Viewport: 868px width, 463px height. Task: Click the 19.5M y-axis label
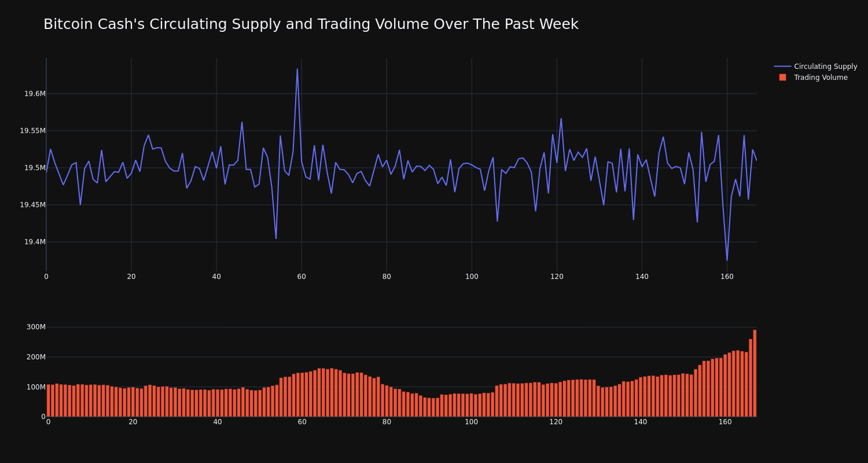point(35,168)
